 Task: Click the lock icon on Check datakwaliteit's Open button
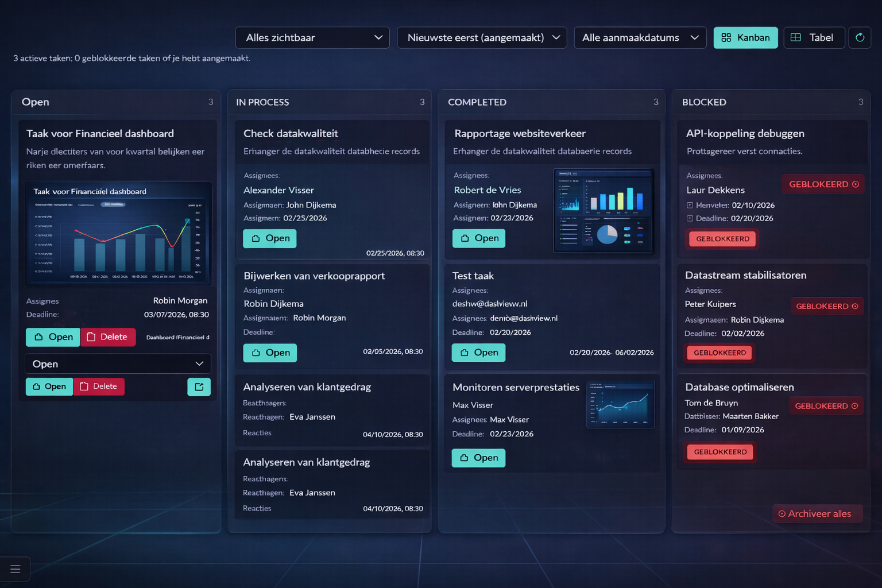click(257, 238)
